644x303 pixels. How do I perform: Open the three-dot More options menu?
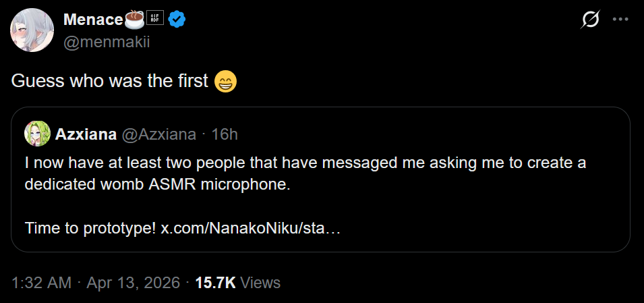pyautogui.click(x=620, y=20)
